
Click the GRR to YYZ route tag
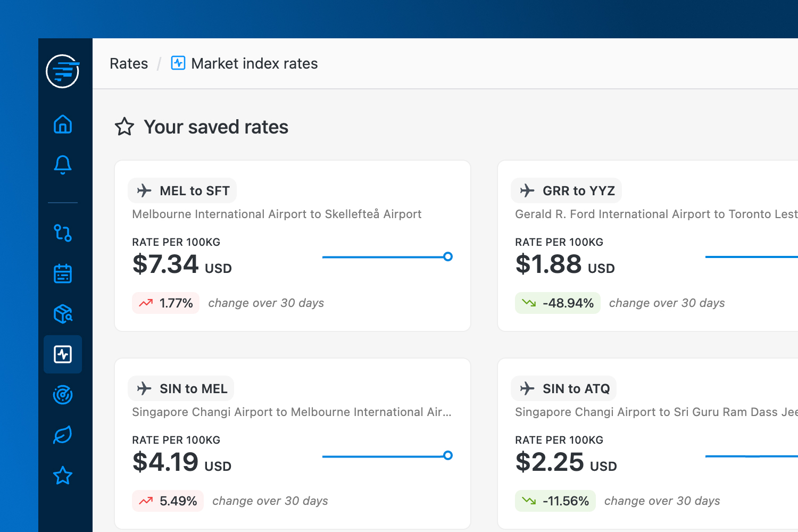(x=566, y=190)
